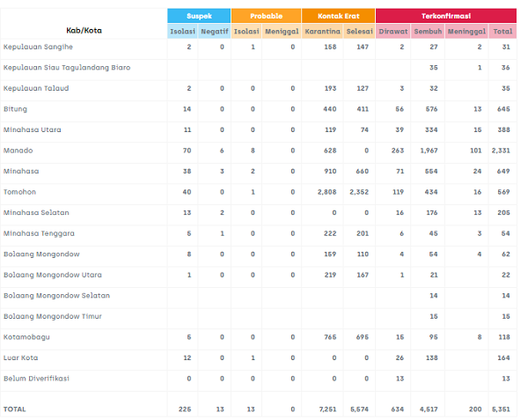Viewport: 528px width, 420px height.
Task: Select the Kontak Erat column group header
Action: click(338, 16)
